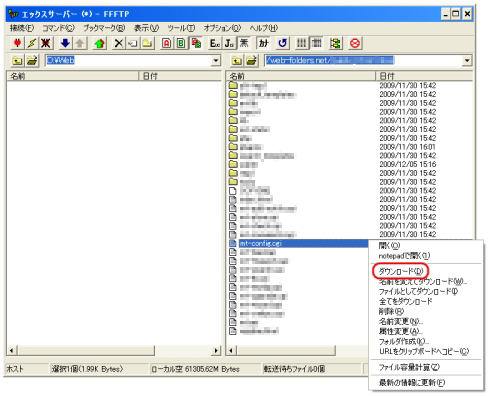
Task: Choose 最新の情報に更新(F) in context menu
Action: click(426, 382)
